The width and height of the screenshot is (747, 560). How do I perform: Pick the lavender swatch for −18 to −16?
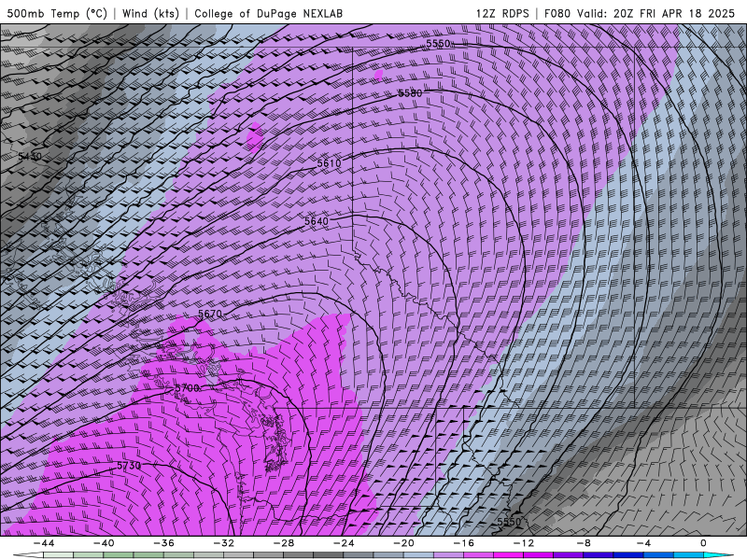coord(448,555)
